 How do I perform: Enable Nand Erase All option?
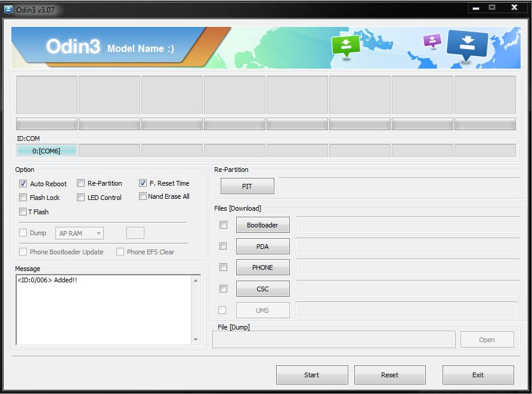pos(143,196)
